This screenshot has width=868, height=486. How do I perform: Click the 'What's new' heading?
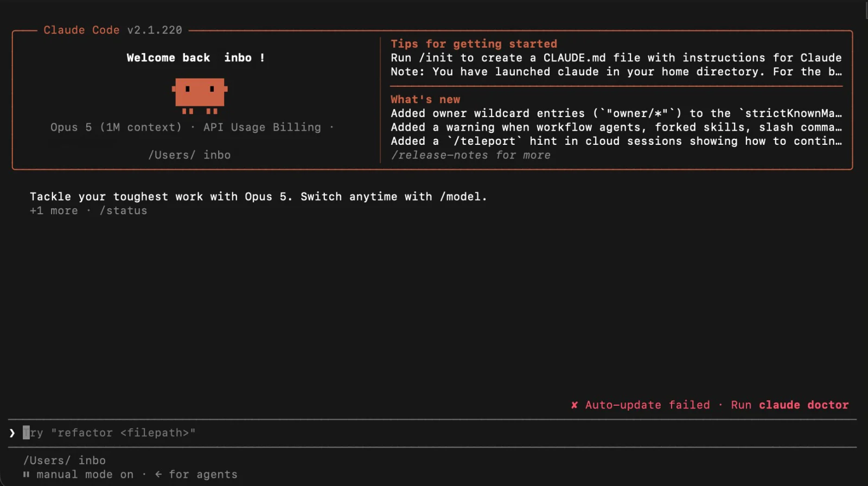425,100
